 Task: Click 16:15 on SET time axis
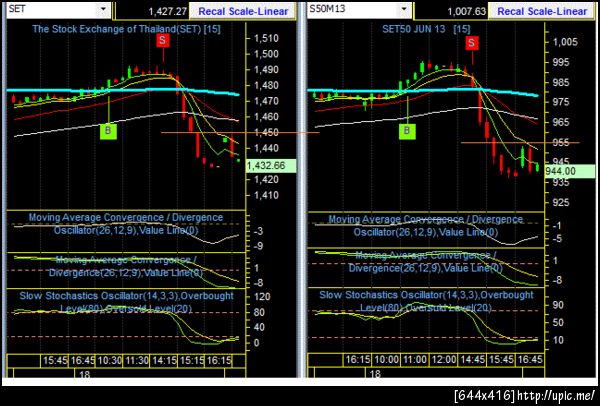(219, 360)
